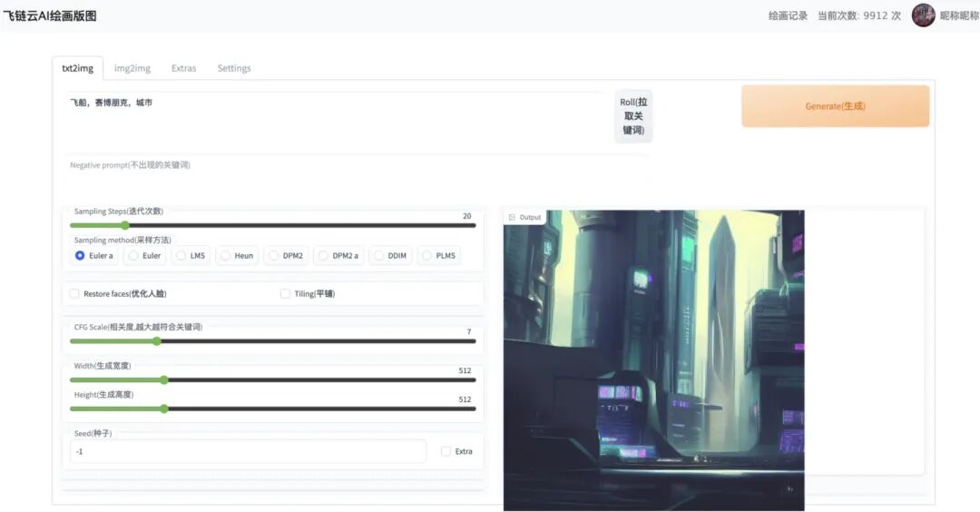Open the Extras tab
980x512 pixels.
click(183, 68)
